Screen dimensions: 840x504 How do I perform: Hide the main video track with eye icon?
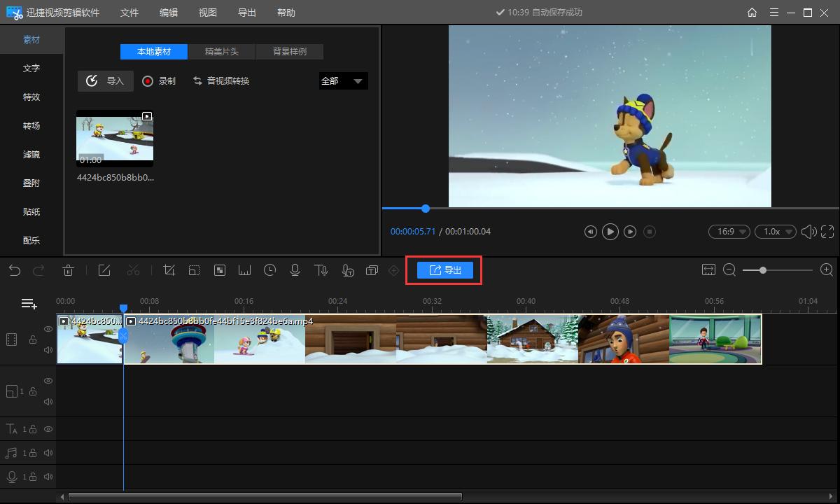[x=48, y=329]
